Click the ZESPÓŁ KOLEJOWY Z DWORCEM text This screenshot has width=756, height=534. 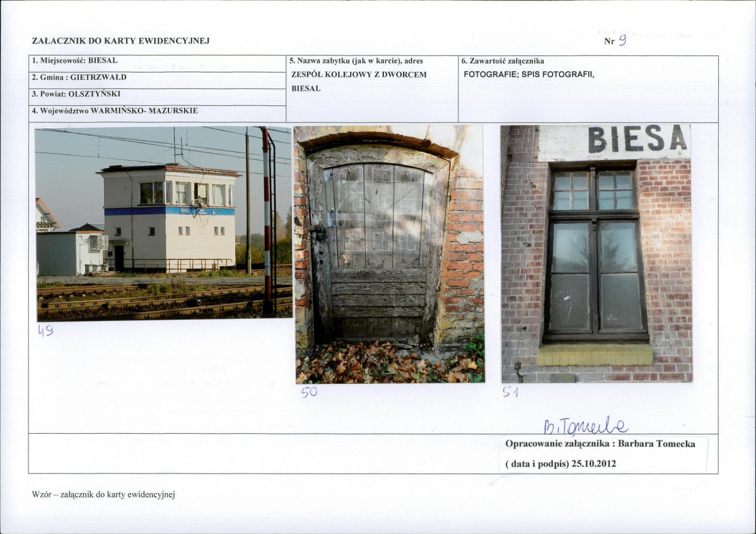[359, 74]
